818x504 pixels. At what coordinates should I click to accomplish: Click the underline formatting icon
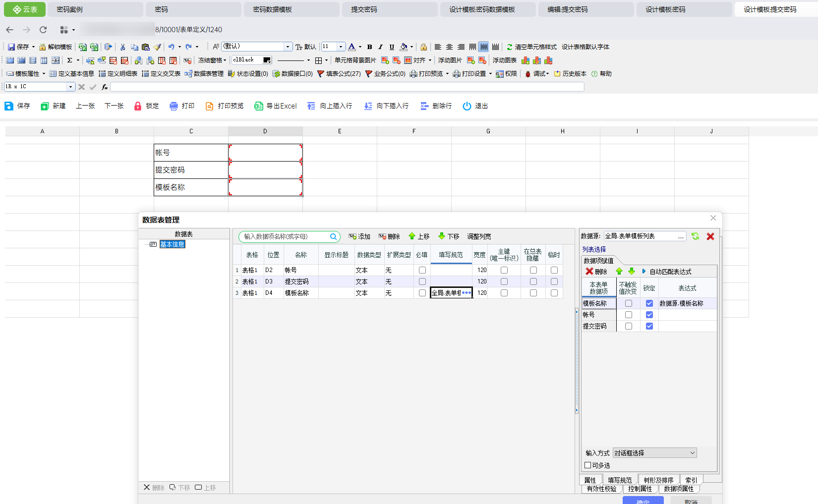pos(392,47)
